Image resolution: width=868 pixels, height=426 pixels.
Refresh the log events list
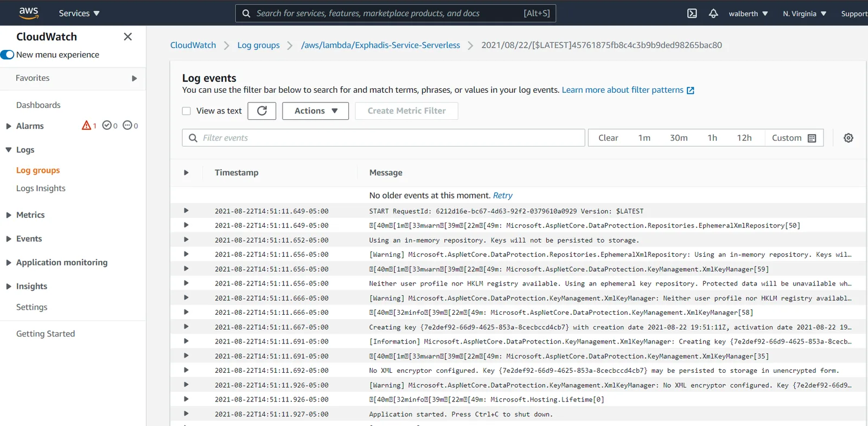262,111
